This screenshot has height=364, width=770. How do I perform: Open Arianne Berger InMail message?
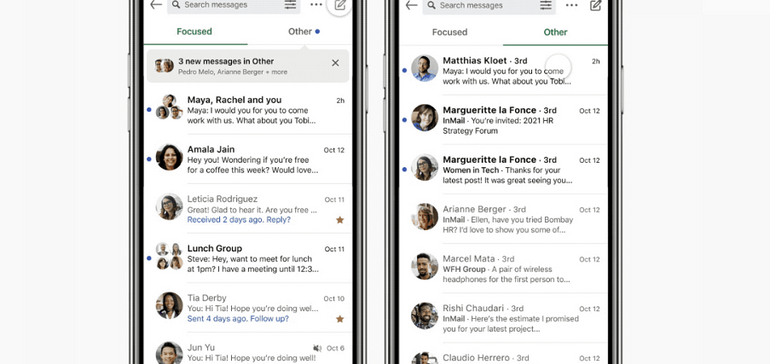click(x=503, y=219)
